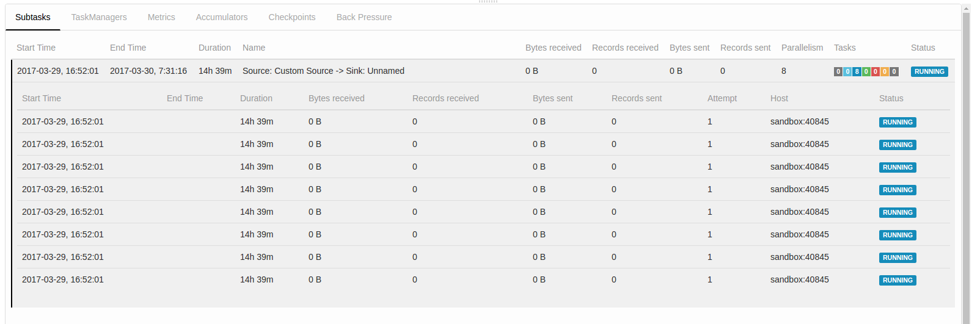This screenshot has width=980, height=324.
Task: Click the drag handle at the top of the panel
Action: [x=488, y=2]
